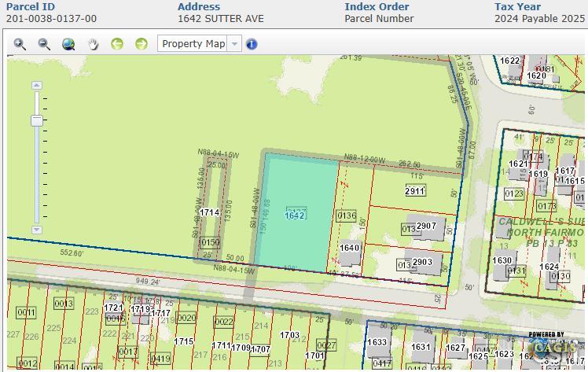Viewport: 588px width, 372px height.
Task: Select the zoom in magnifier tool
Action: pos(20,44)
